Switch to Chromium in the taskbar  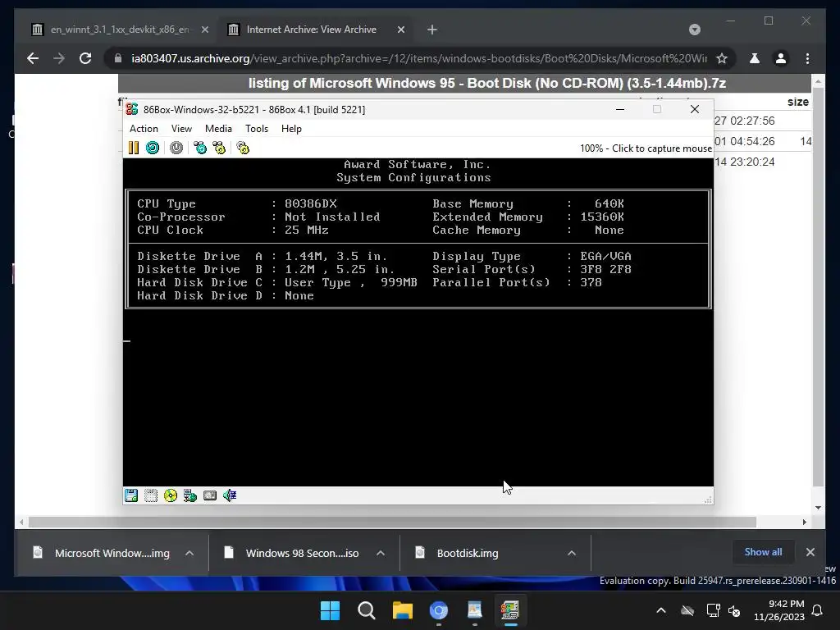coord(439,610)
